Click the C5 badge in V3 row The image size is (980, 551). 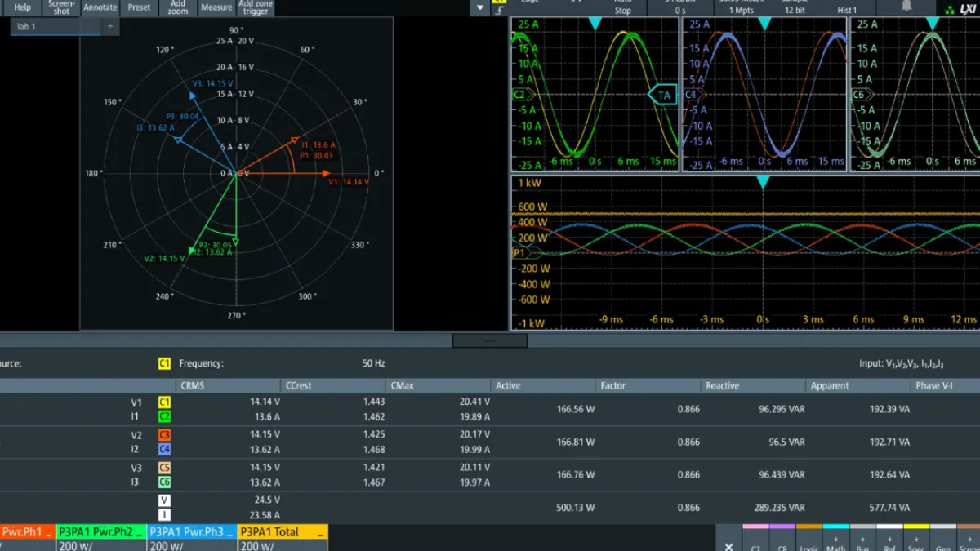[164, 468]
